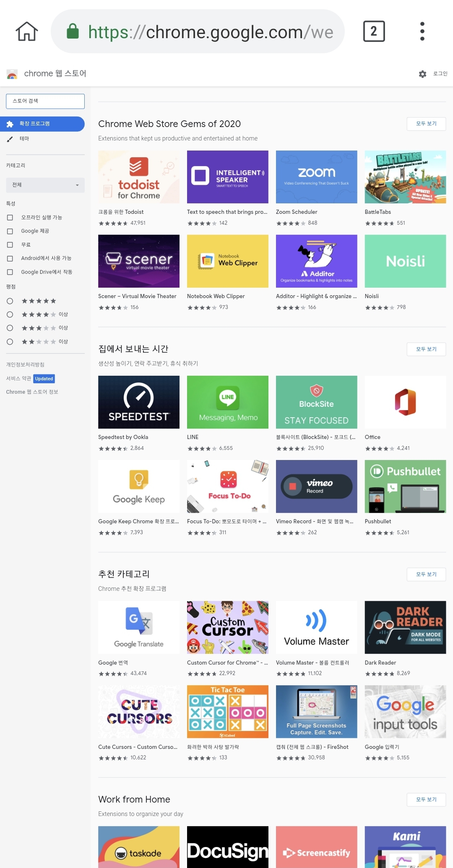This screenshot has width=453, height=868.
Task: Open the FireShot Full Page Screenshots tile
Action: tap(317, 712)
